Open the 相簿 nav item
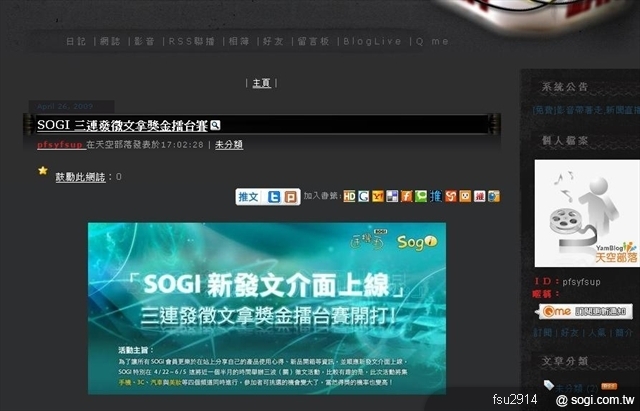640x411 pixels. 239,41
